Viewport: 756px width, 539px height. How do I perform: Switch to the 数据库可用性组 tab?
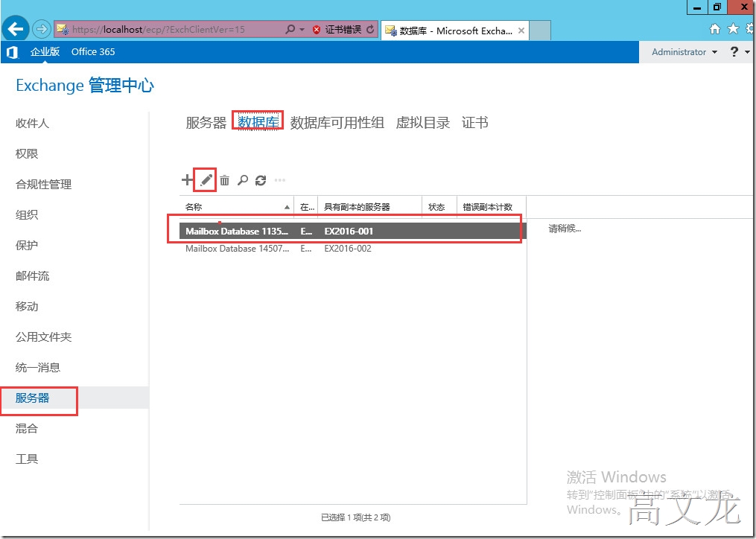point(337,123)
